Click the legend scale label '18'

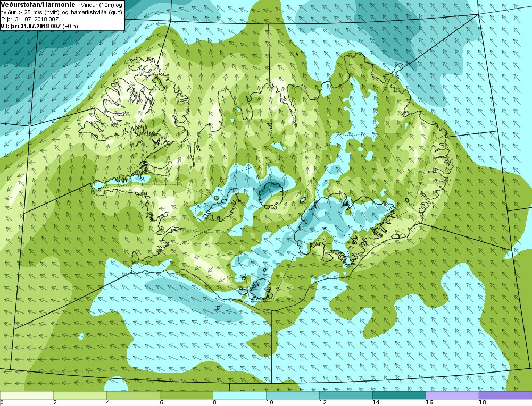point(483,403)
